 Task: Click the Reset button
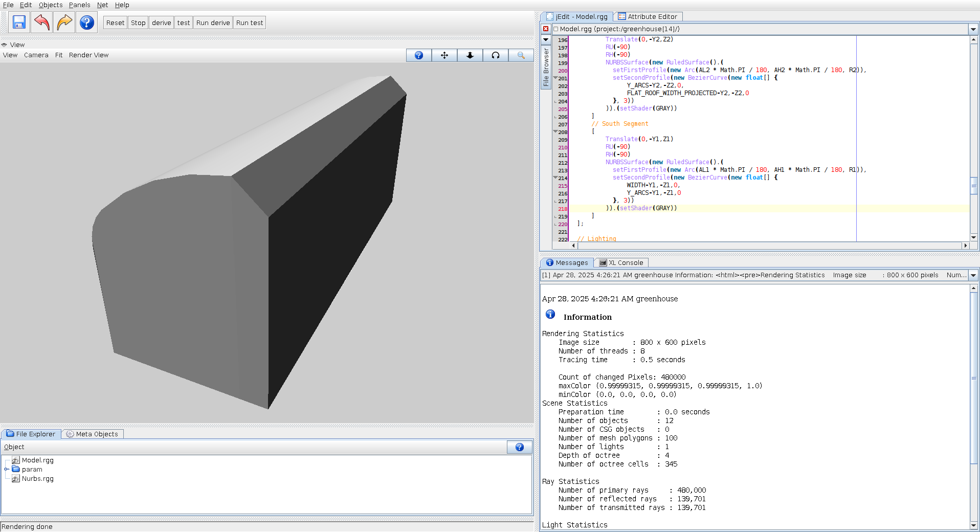click(115, 23)
